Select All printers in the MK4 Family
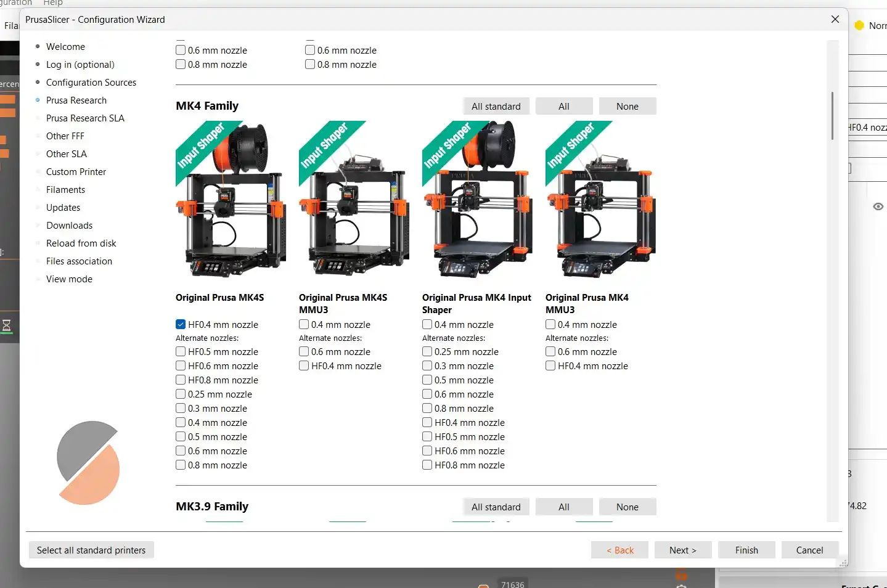The height and width of the screenshot is (588, 887). tap(564, 106)
